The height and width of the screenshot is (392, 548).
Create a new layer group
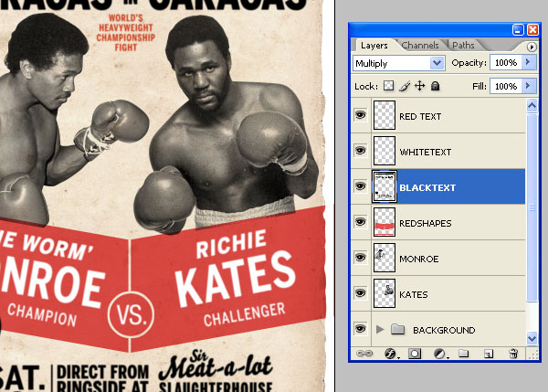click(463, 353)
